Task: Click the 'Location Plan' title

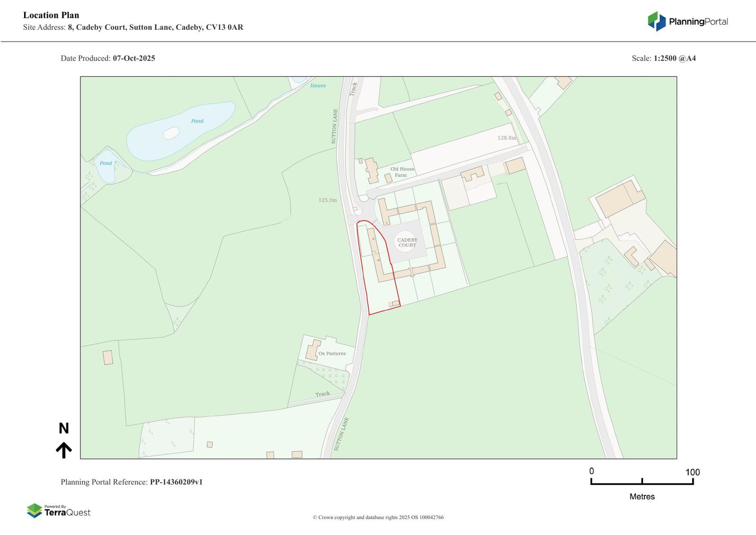Action: tap(51, 15)
